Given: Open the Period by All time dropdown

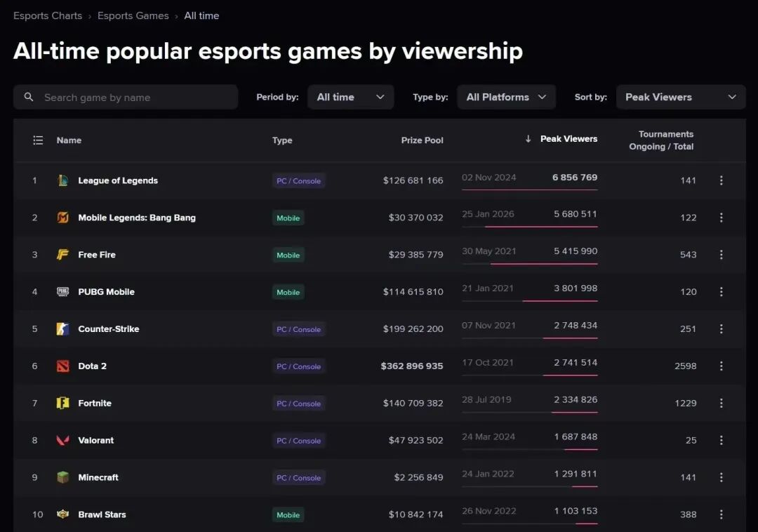Looking at the screenshot, I should [x=350, y=97].
